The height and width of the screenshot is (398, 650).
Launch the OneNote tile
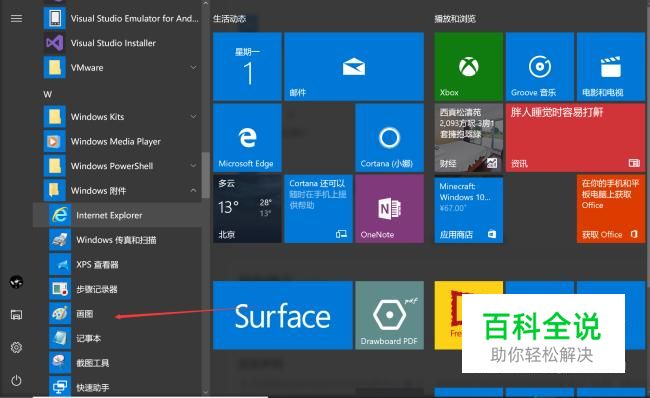click(389, 209)
